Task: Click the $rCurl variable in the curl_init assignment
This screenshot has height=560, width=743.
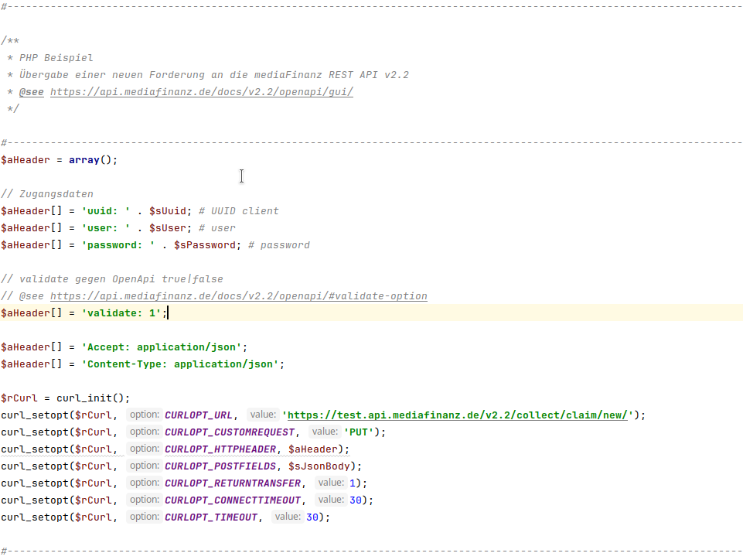Action: coord(19,398)
